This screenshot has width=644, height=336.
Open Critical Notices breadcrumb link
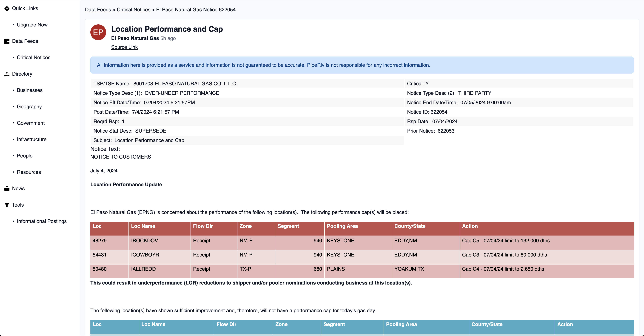tap(133, 9)
